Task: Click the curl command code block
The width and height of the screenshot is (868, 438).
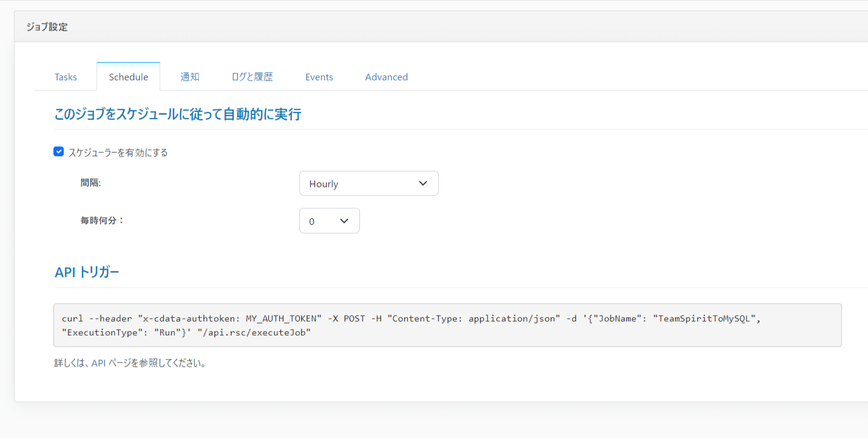Action: click(447, 325)
